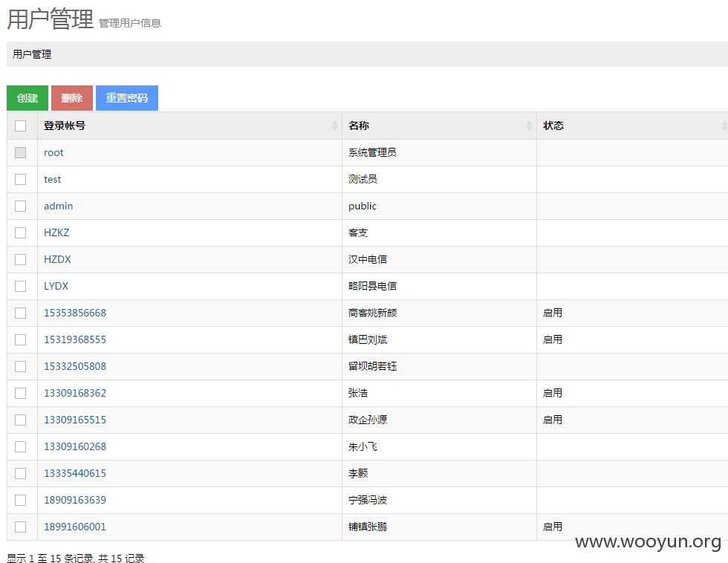Check the box for account 13309168362

click(x=21, y=393)
